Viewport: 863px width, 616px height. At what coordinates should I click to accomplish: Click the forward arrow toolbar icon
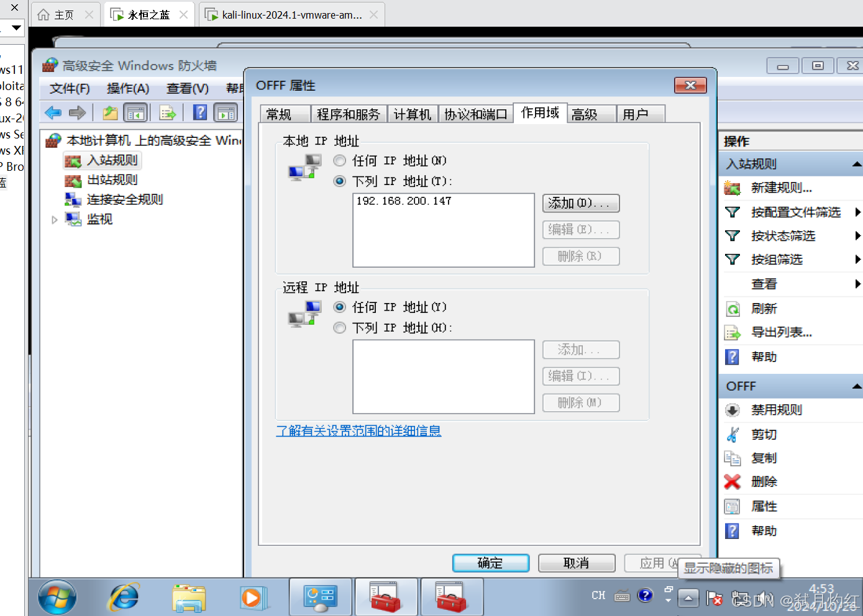click(x=78, y=112)
